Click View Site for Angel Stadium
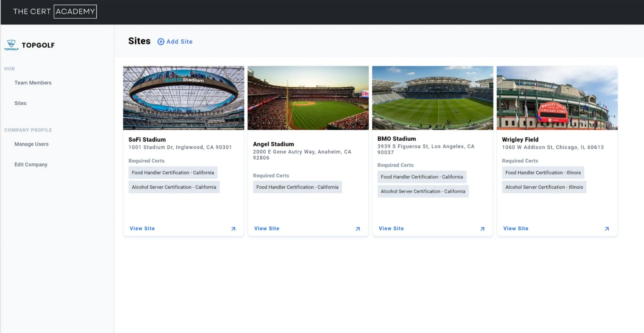The height and width of the screenshot is (333, 644). tap(267, 229)
